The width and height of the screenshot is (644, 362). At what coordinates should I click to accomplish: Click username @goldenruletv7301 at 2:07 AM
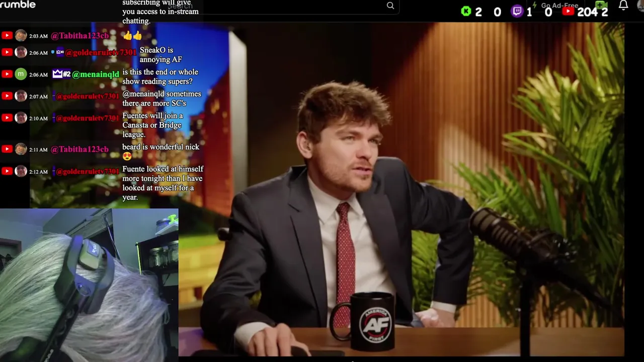tap(88, 96)
